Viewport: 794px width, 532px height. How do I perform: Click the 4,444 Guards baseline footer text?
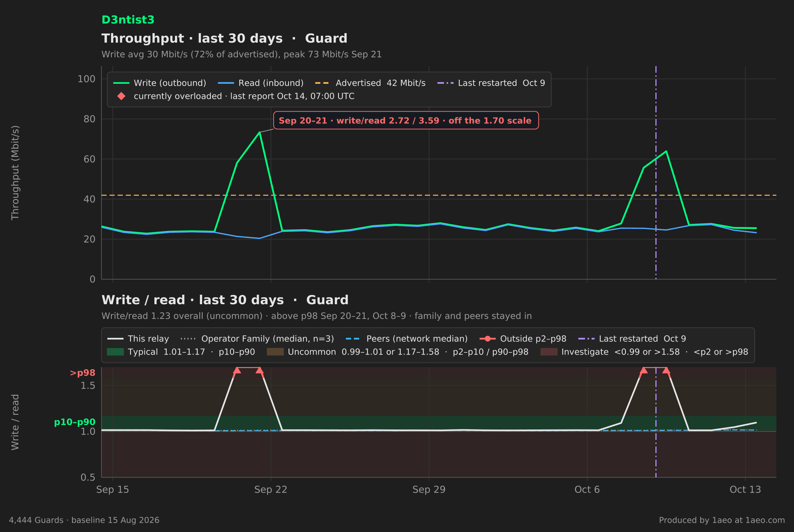84,520
